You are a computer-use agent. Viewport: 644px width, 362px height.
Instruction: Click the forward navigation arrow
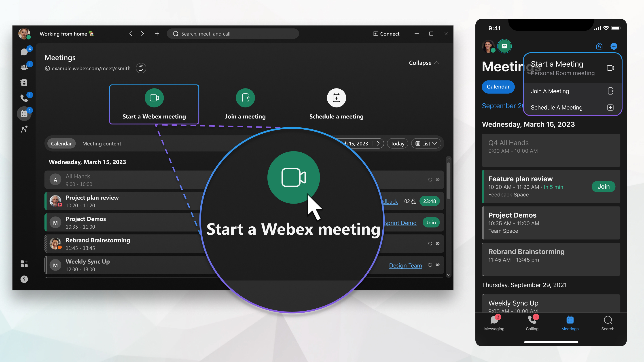pos(142,34)
